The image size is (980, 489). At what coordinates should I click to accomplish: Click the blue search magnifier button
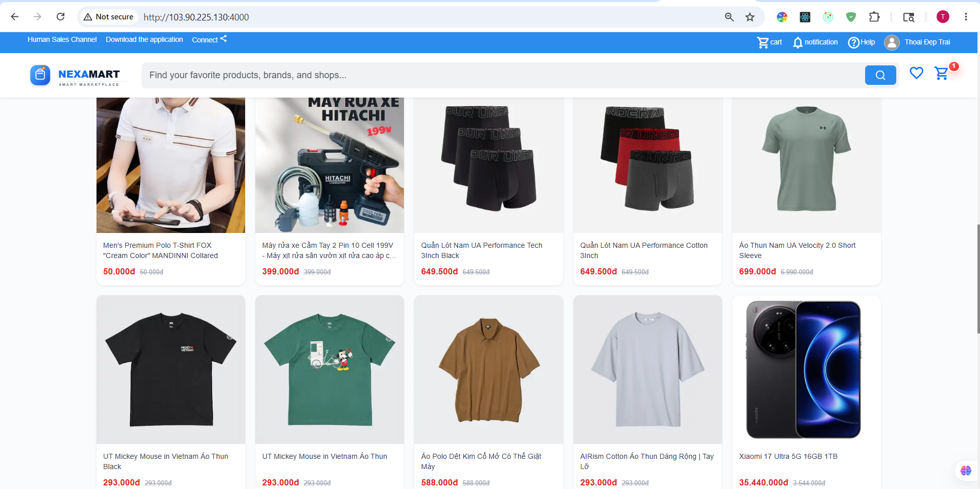pyautogui.click(x=880, y=75)
